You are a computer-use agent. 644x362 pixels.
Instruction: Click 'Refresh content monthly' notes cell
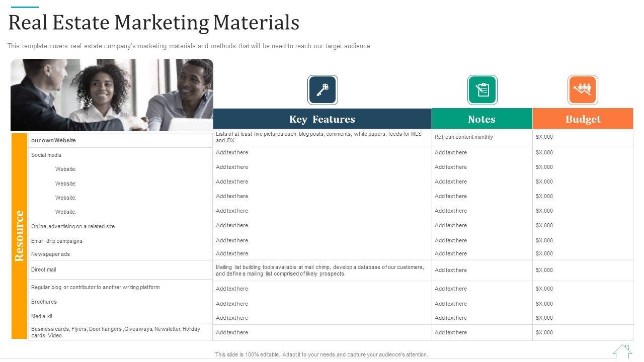click(x=463, y=137)
